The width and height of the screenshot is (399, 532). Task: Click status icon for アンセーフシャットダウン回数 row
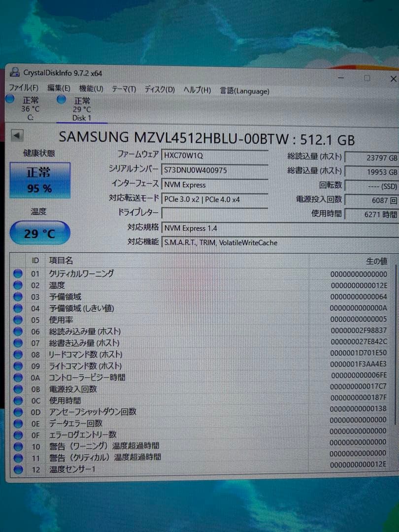tap(18, 412)
